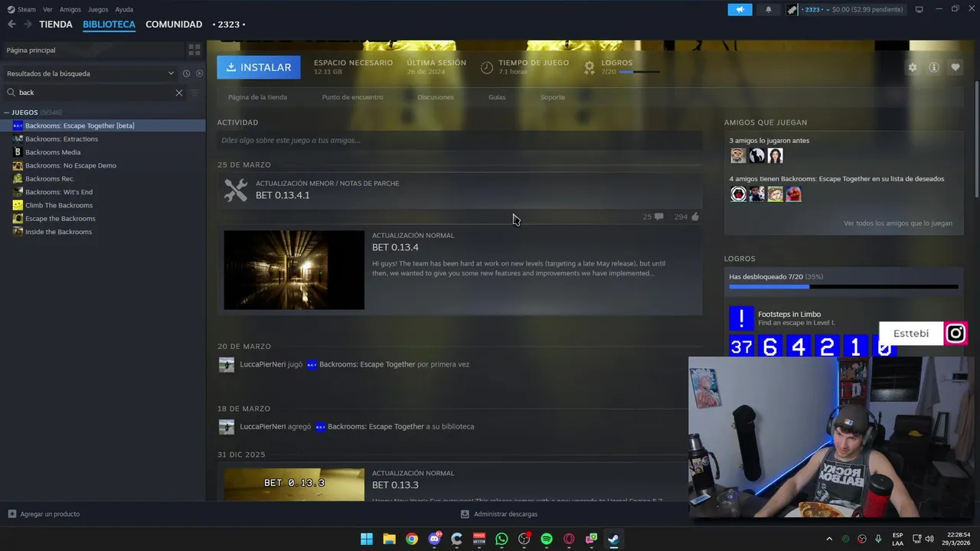Open the BIBLIOTECA tab
The image size is (980, 551).
pos(109,24)
